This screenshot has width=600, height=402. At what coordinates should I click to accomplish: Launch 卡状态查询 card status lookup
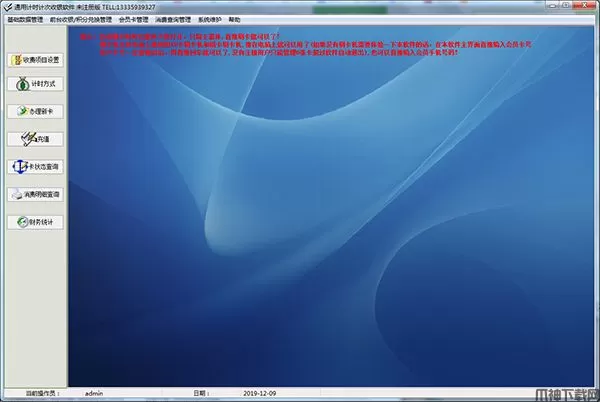(x=35, y=167)
